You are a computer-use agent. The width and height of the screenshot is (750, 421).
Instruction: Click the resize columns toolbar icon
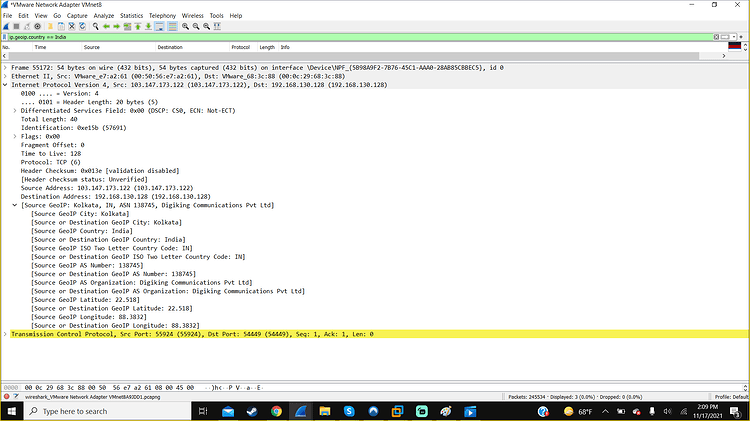217,26
